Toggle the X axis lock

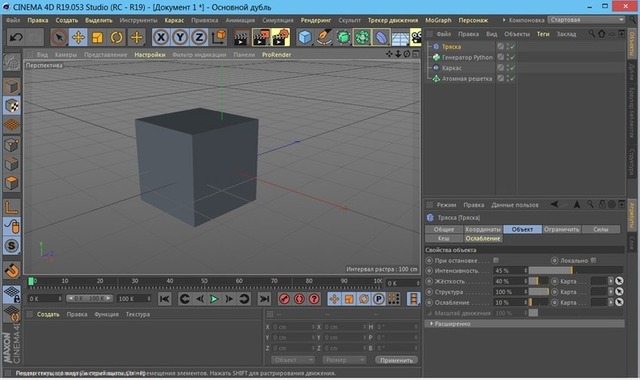pyautogui.click(x=161, y=38)
